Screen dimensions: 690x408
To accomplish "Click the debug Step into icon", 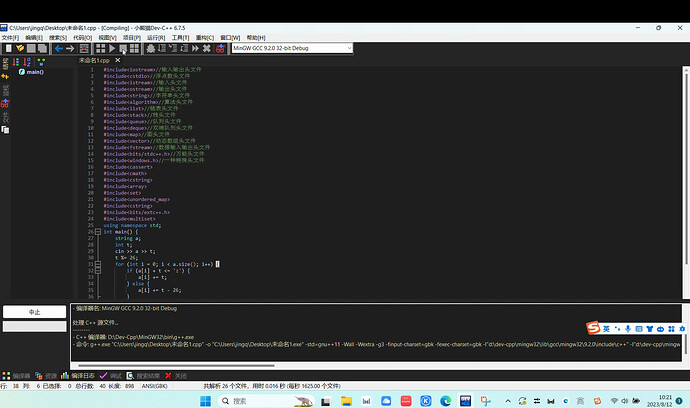I will coord(173,48).
